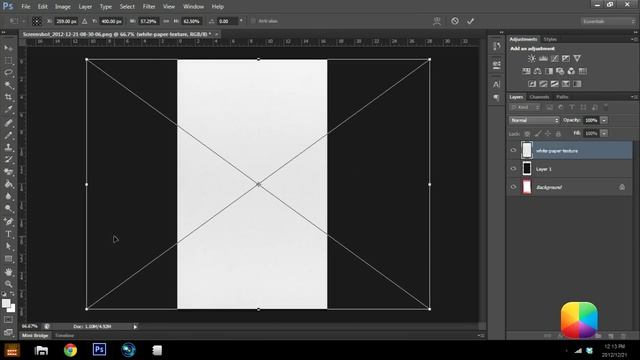Add a Curves adjustment

point(554,58)
